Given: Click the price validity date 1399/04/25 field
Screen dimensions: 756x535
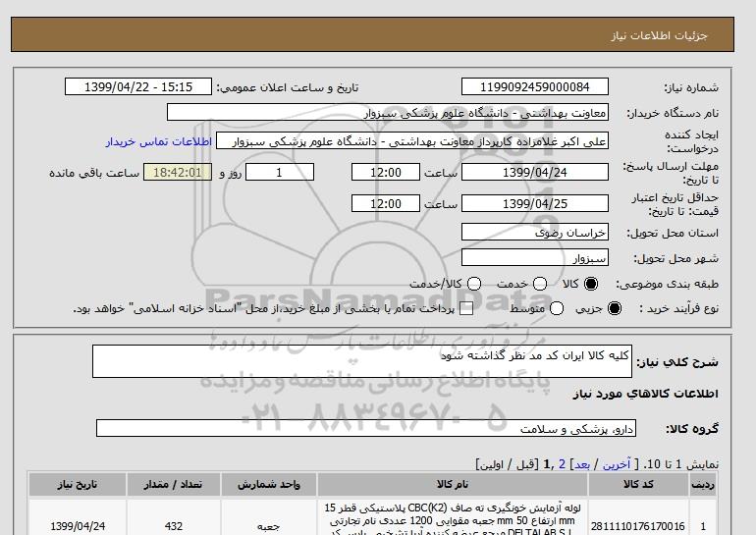Looking at the screenshot, I should (535, 203).
